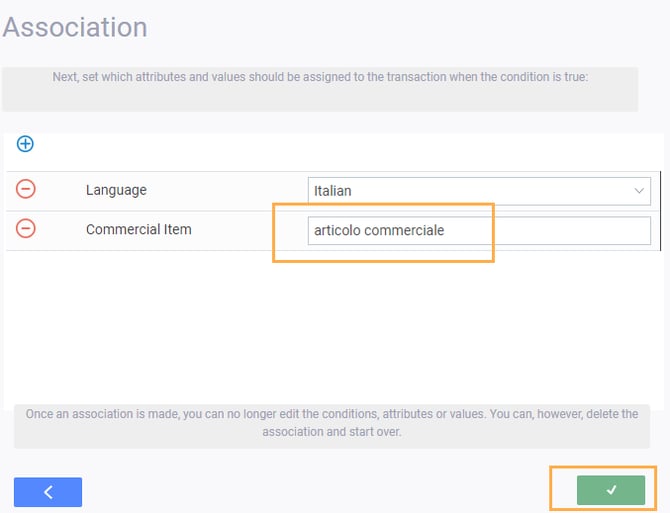Click the top instruction banner about attributes
This screenshot has height=513, width=670.
pyautogui.click(x=320, y=77)
